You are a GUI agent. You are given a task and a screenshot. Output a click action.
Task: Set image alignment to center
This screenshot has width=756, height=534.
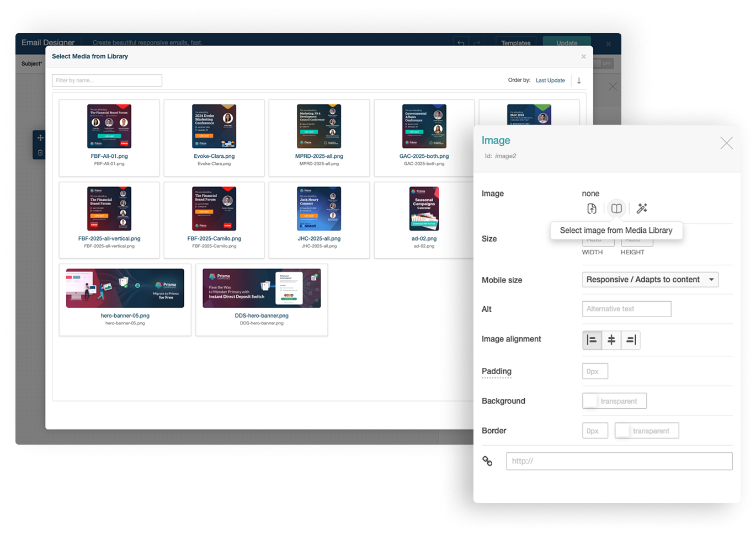(611, 340)
